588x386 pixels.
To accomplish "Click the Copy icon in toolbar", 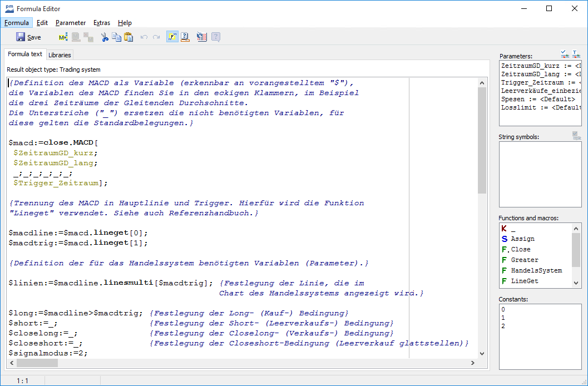I will [116, 37].
